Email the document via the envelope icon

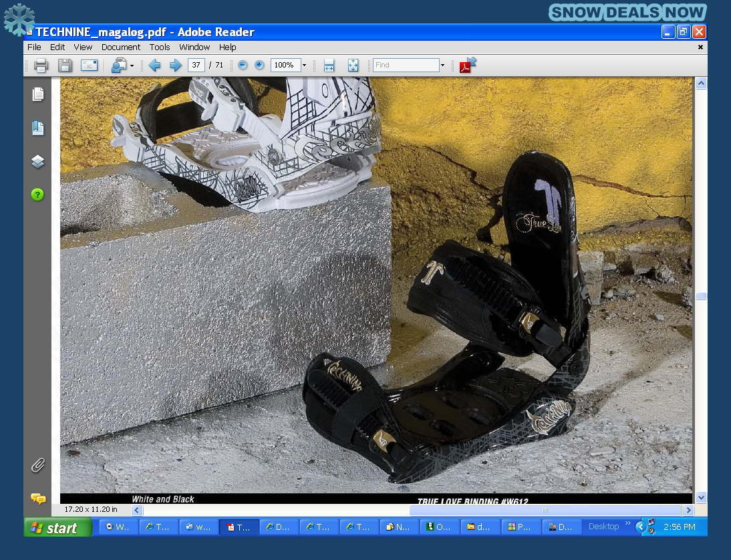(89, 65)
